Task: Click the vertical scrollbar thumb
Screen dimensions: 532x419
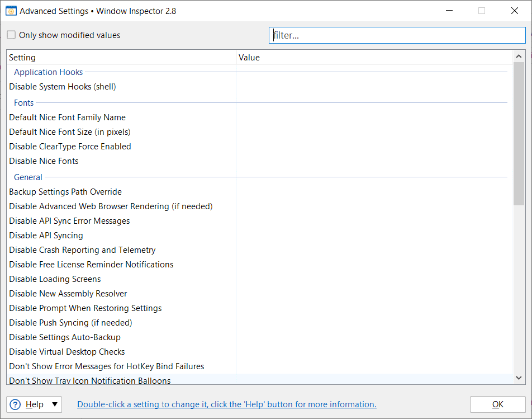Action: point(519,134)
